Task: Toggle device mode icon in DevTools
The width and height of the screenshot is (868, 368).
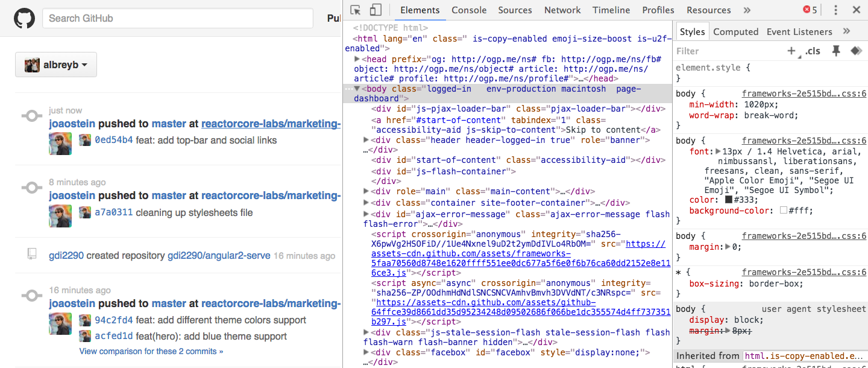Action: (376, 10)
